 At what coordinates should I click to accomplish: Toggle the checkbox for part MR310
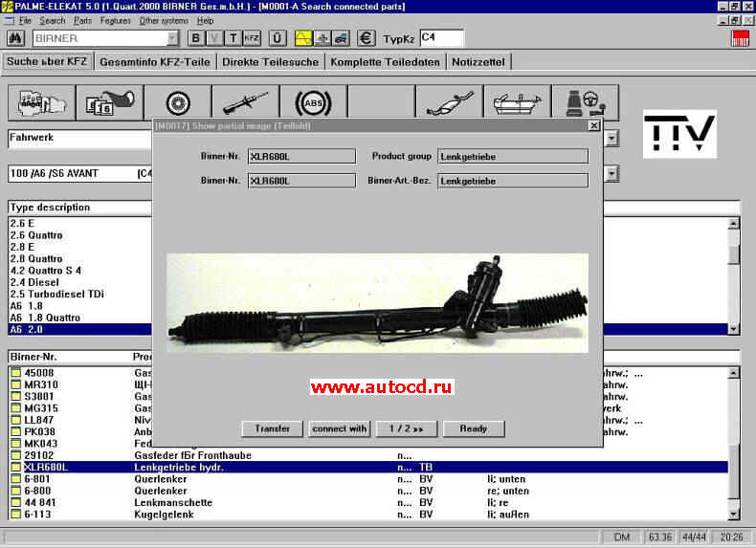coord(16,384)
